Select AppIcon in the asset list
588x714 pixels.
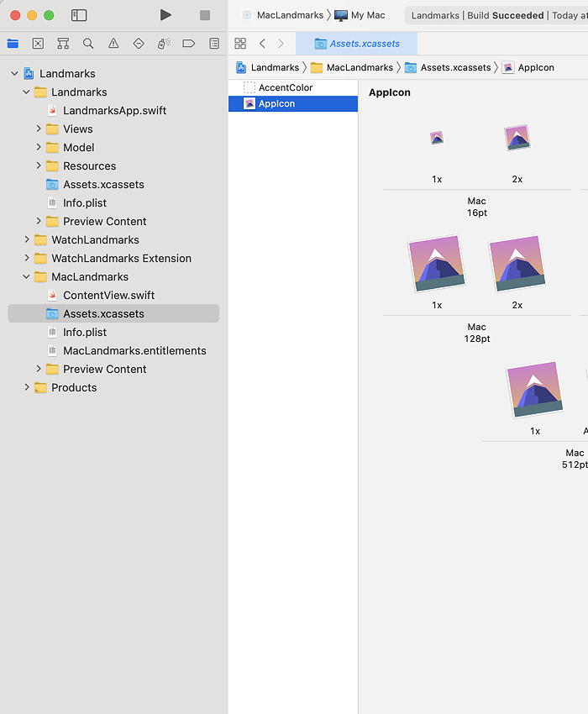click(x=293, y=103)
